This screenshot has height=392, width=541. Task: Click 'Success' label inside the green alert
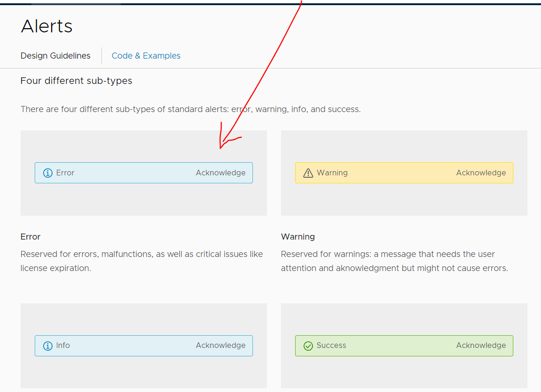click(x=331, y=346)
